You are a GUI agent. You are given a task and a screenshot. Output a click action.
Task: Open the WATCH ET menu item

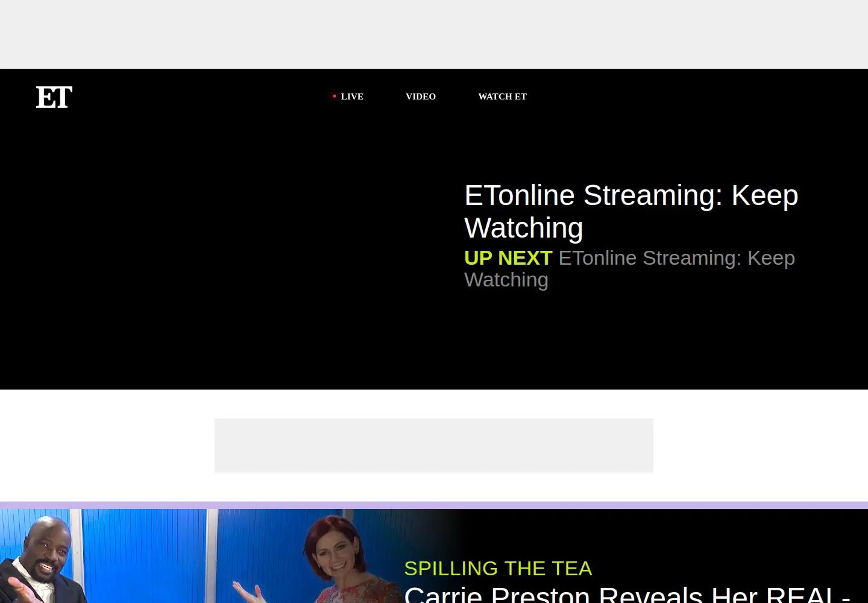tap(503, 96)
